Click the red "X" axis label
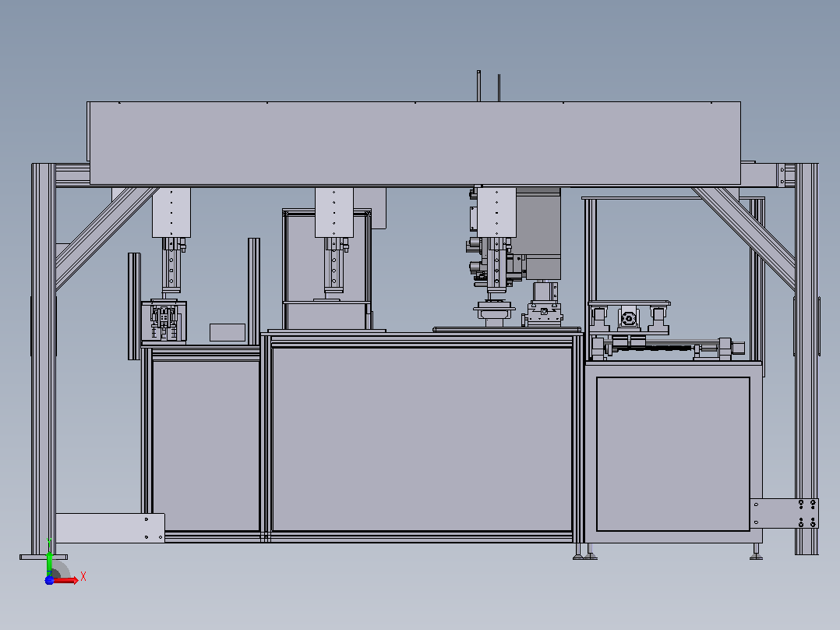Viewport: 840px width, 630px height. (83, 577)
